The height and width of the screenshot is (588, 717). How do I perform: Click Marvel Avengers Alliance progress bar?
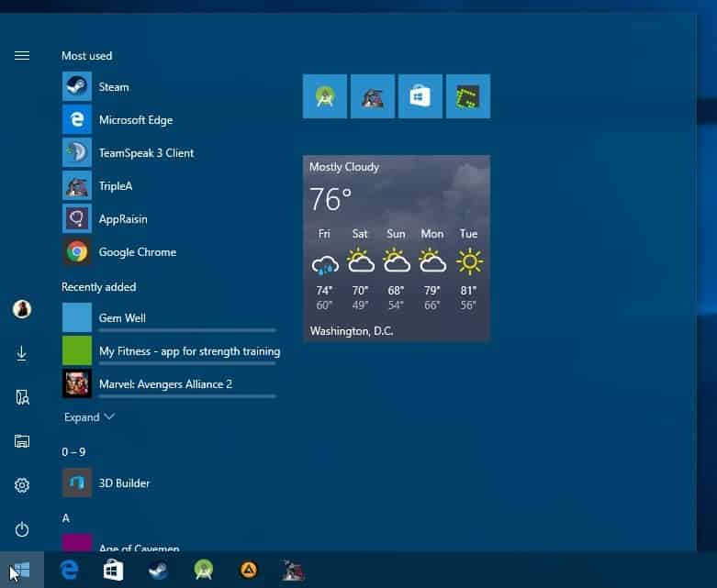tap(187, 396)
